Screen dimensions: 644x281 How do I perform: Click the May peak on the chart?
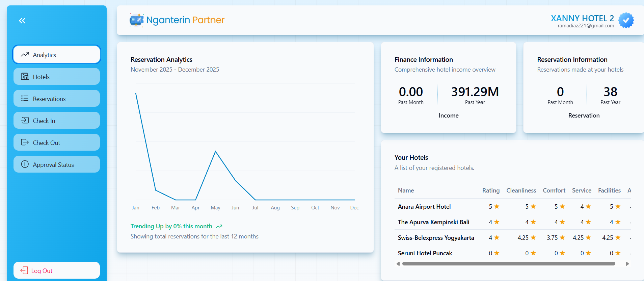coord(216,151)
